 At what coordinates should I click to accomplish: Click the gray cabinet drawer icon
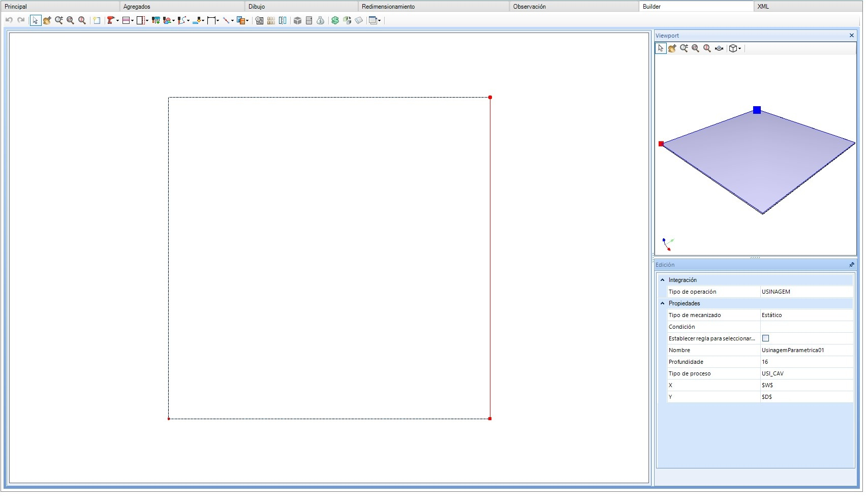pyautogui.click(x=309, y=20)
